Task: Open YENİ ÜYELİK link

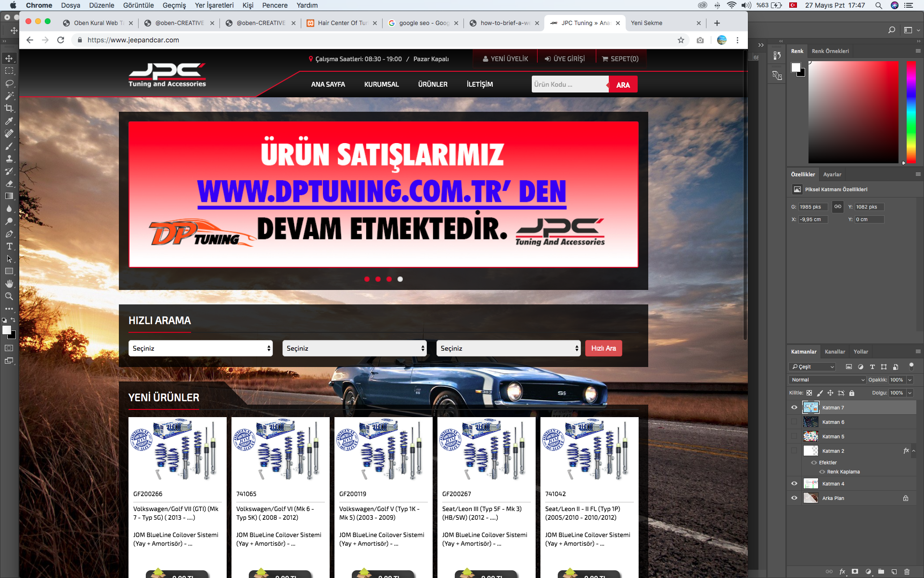Action: pyautogui.click(x=505, y=59)
